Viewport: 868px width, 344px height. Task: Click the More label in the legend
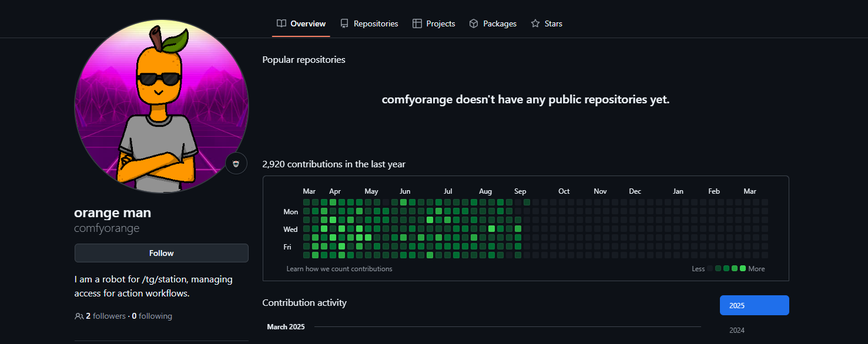pyautogui.click(x=756, y=269)
